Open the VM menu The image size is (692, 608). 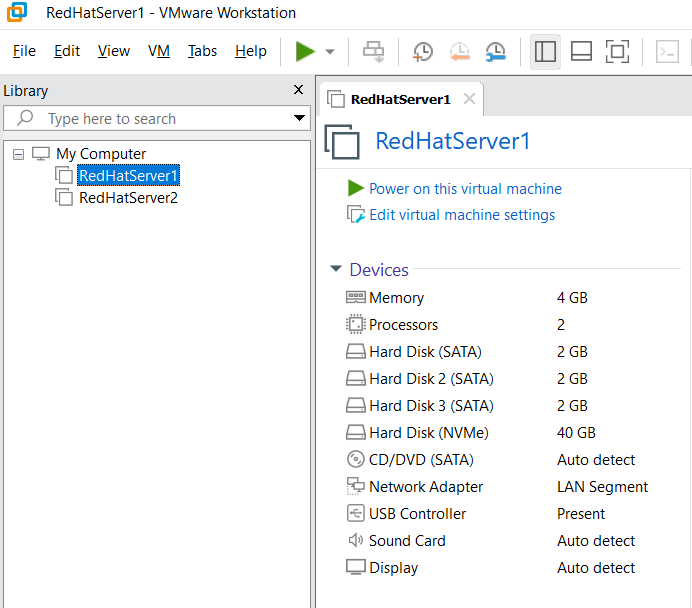coord(159,51)
